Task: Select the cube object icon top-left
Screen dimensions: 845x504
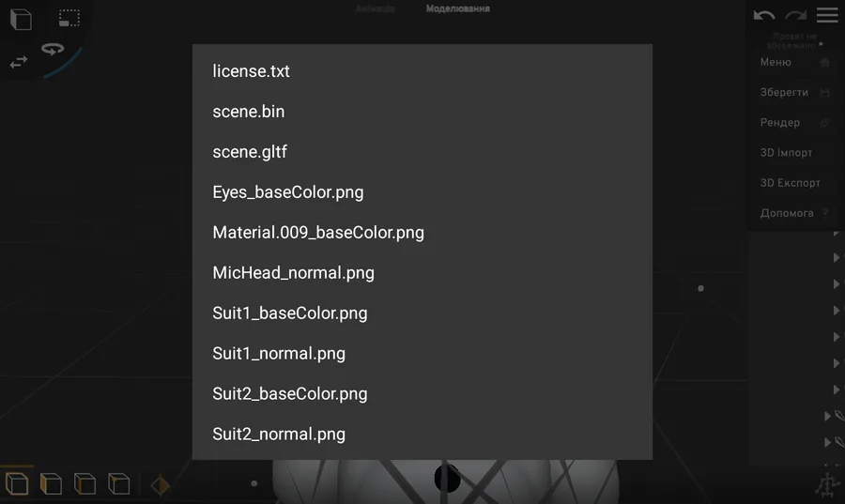Action: [21, 20]
